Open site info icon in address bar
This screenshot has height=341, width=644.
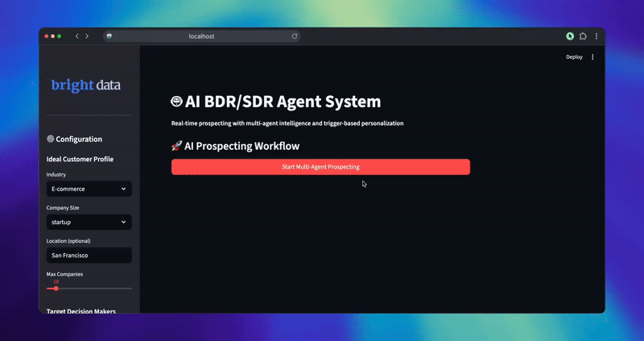click(x=109, y=36)
